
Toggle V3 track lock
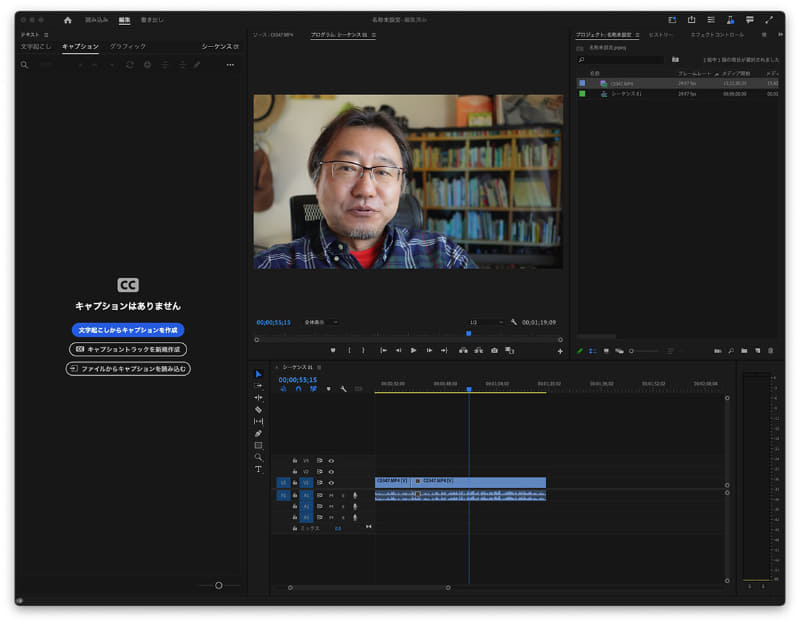click(295, 460)
